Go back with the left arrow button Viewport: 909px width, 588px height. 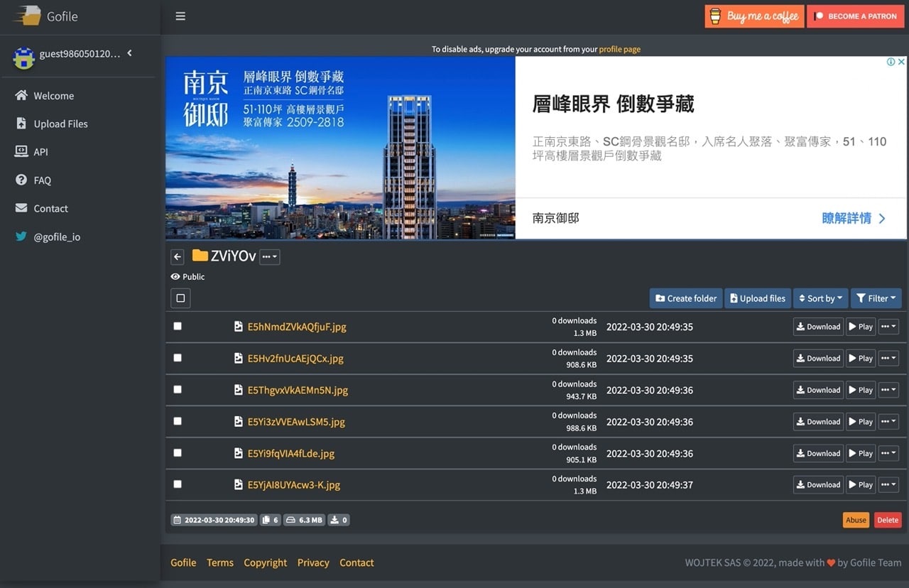(178, 257)
